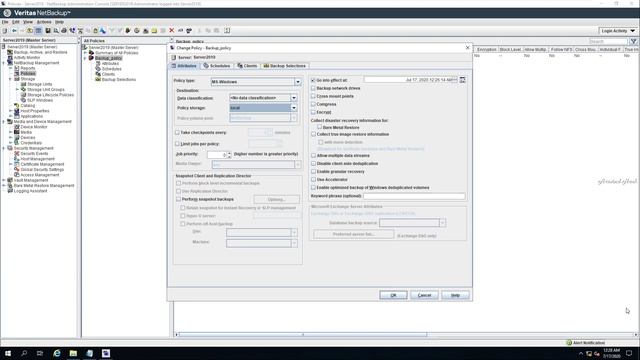Check Perform snapshot backups
The width and height of the screenshot is (640, 360).
[x=178, y=199]
